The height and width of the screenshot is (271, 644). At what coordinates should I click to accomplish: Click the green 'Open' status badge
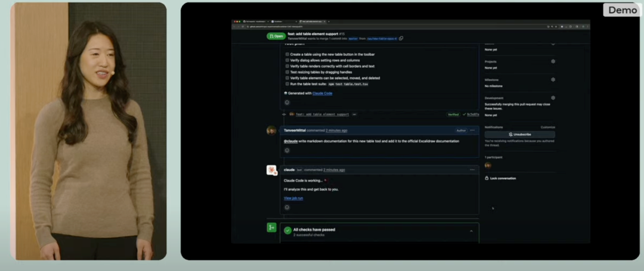pos(276,36)
